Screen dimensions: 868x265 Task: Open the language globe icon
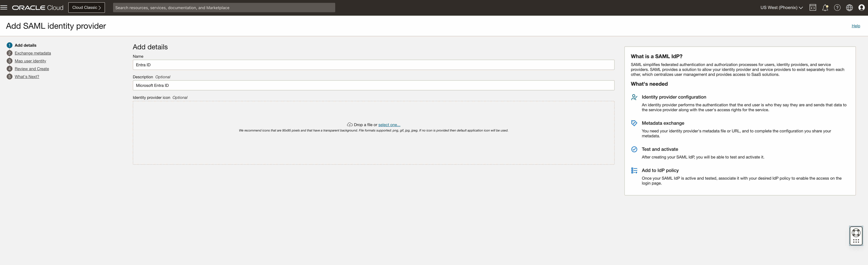coord(849,7)
